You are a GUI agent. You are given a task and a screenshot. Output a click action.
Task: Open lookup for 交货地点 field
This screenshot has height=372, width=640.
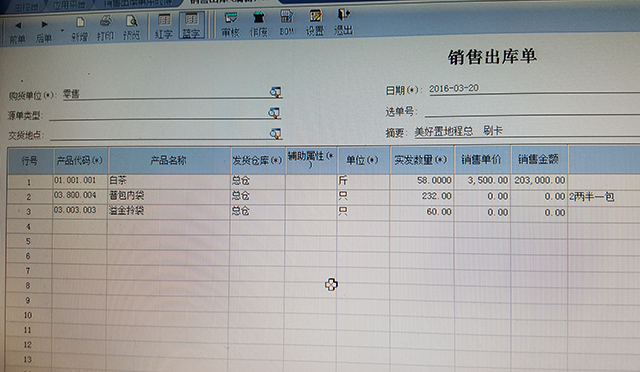click(275, 134)
